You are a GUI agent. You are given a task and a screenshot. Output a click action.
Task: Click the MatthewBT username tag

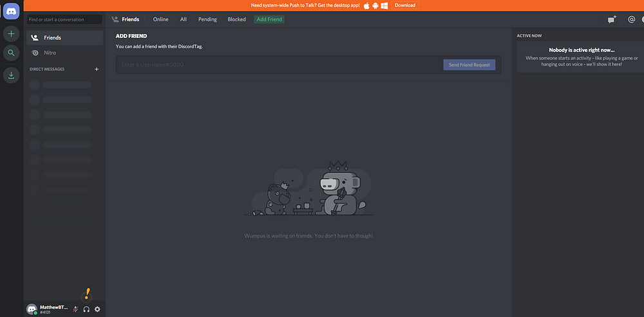click(54, 309)
